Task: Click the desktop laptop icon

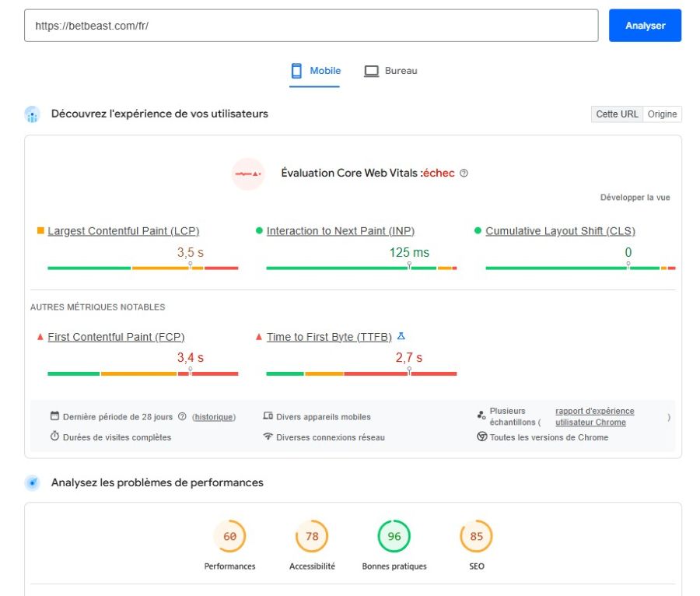Action: tap(371, 71)
